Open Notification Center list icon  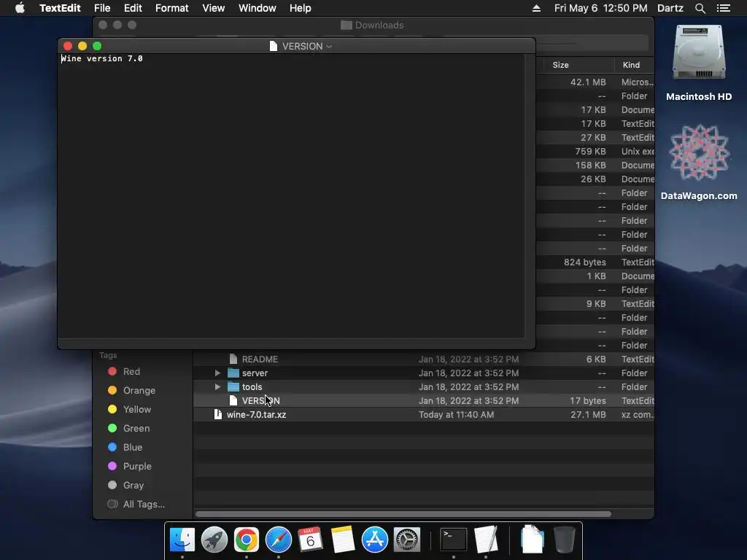point(724,8)
